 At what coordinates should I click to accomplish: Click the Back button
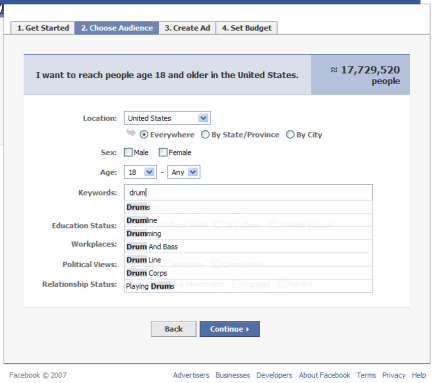(x=174, y=329)
